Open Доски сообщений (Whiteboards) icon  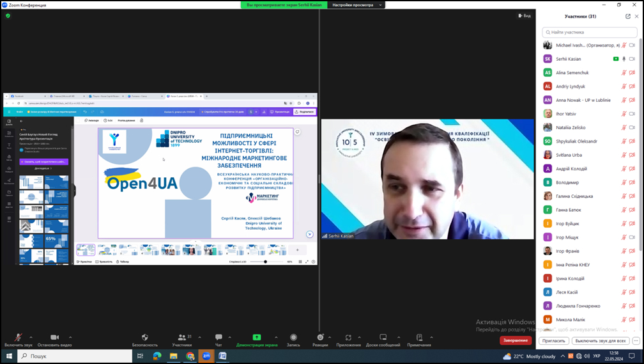coord(383,337)
